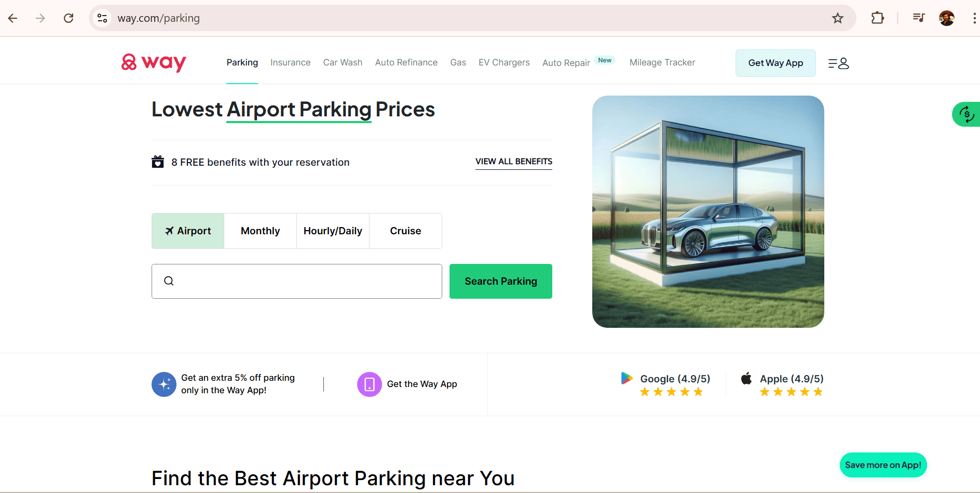
Task: Select the Cruise parking tab
Action: 405,231
